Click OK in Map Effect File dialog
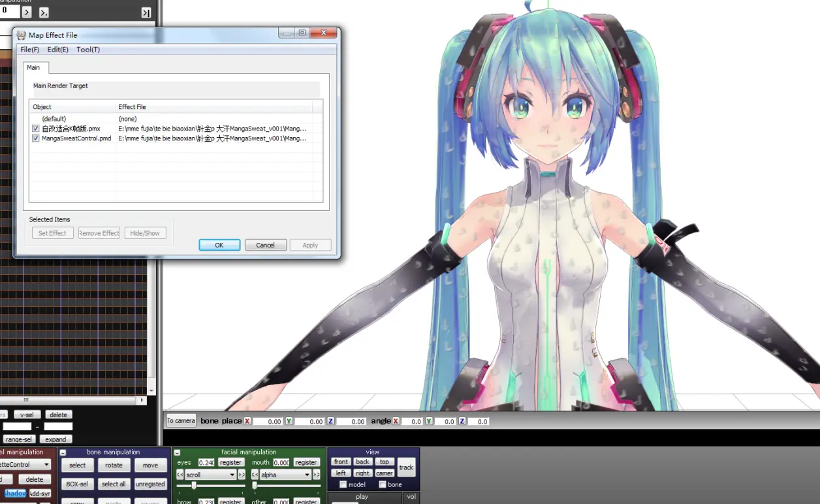 coord(219,245)
